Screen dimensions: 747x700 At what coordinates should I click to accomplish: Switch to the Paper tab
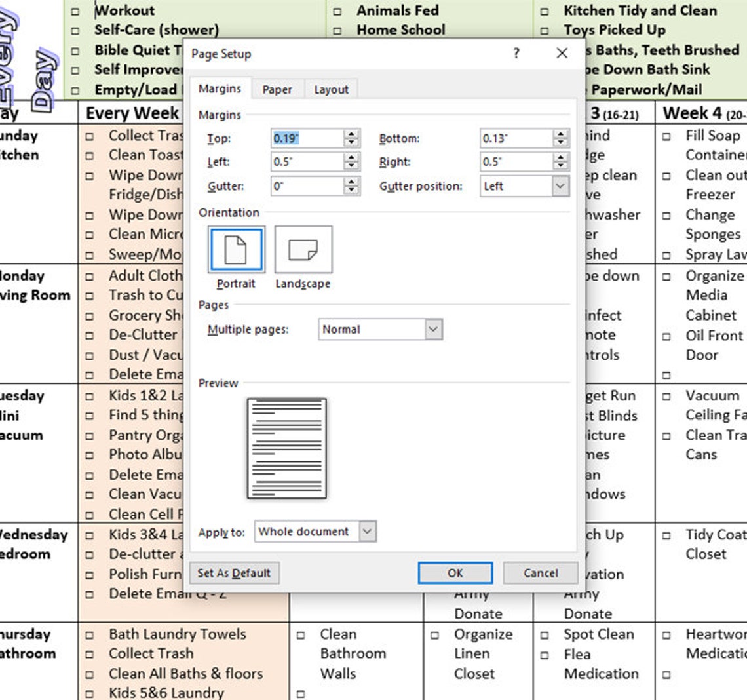coord(278,89)
